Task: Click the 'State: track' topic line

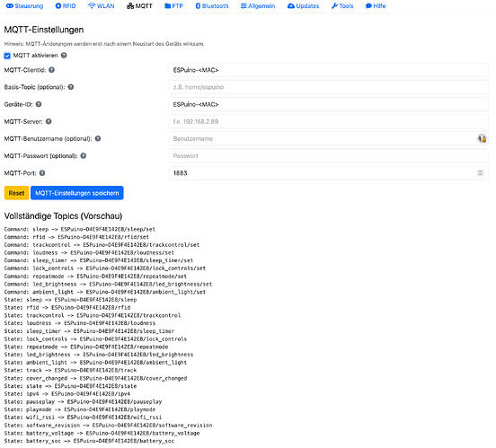Action: click(x=70, y=370)
